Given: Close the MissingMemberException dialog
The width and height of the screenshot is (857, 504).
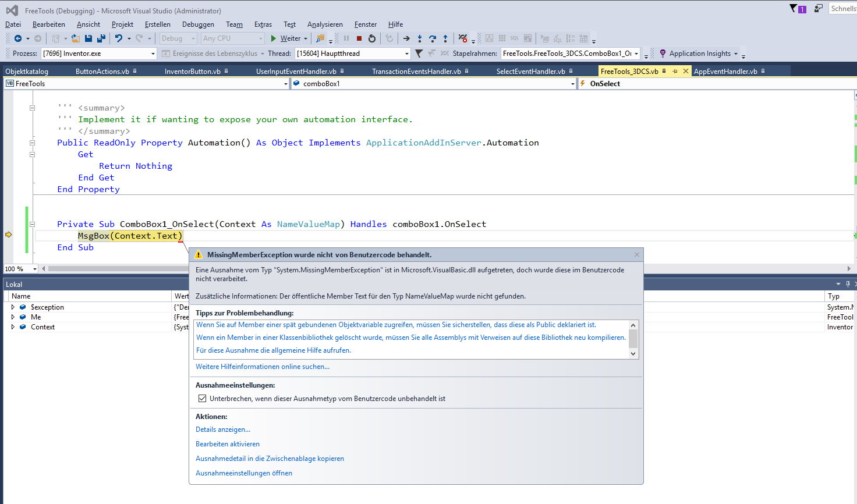Looking at the screenshot, I should point(637,255).
